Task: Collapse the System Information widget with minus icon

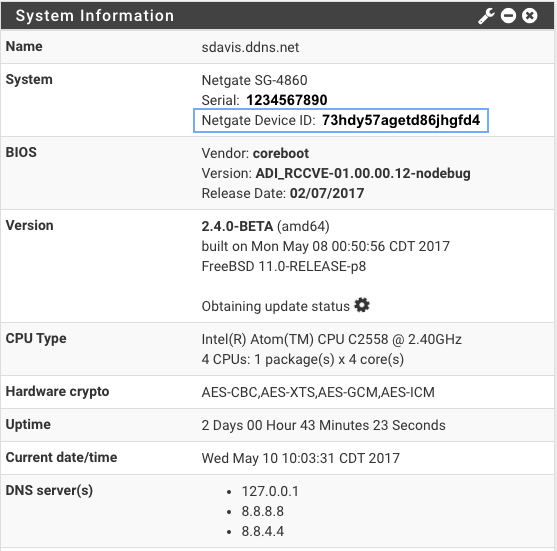Action: [x=508, y=16]
